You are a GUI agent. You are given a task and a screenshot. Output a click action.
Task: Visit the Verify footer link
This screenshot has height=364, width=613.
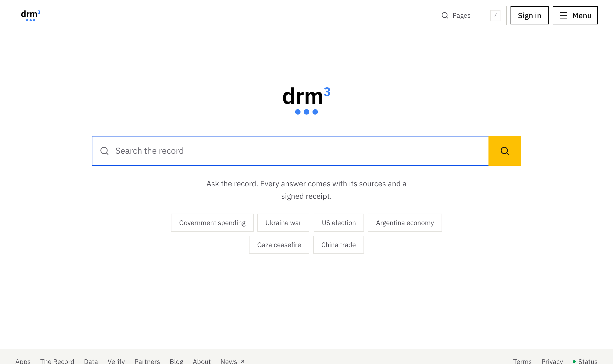click(x=116, y=361)
